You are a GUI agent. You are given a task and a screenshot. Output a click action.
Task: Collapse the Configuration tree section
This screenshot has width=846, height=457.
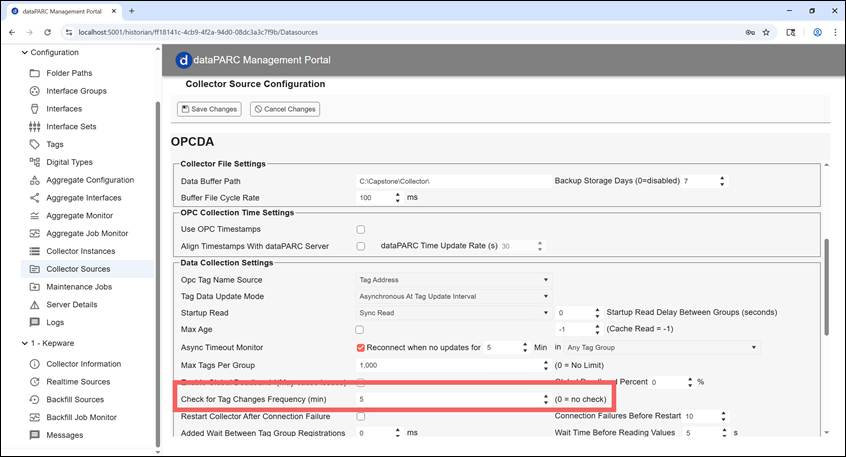click(x=24, y=52)
